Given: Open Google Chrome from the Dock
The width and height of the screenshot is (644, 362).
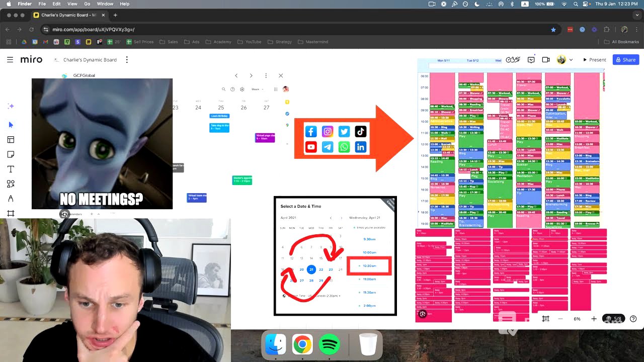Looking at the screenshot, I should [x=302, y=344].
